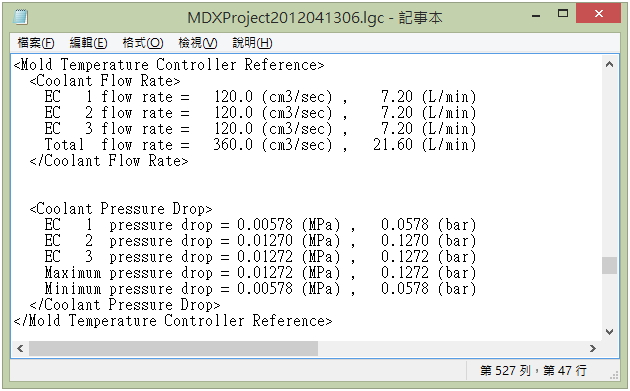This screenshot has height=391, width=630.
Task: Click the Notepad icon in title bar
Action: point(20,17)
